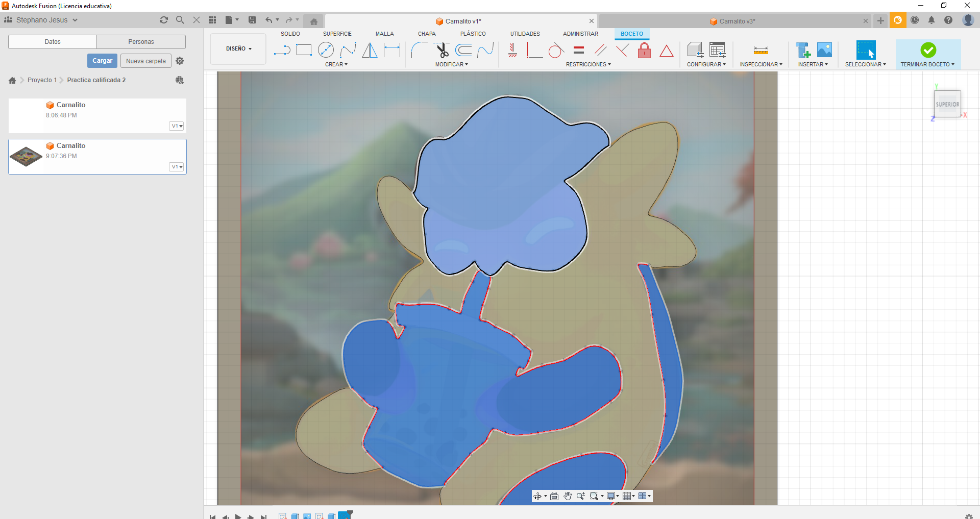
Task: Switch to the UTILIDADES tab
Action: click(525, 34)
